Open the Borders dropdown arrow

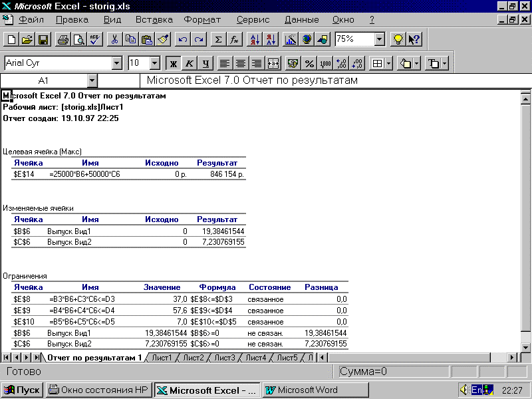(x=389, y=63)
